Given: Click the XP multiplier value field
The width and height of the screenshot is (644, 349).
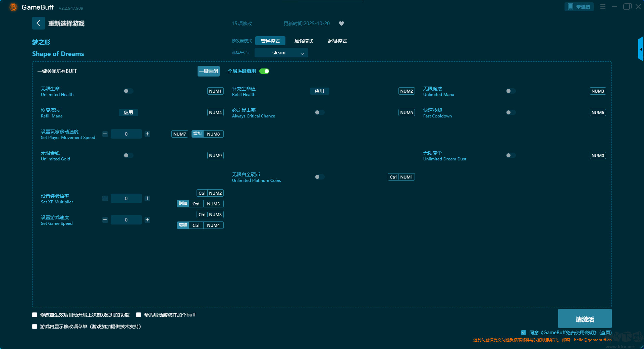Looking at the screenshot, I should 126,198.
